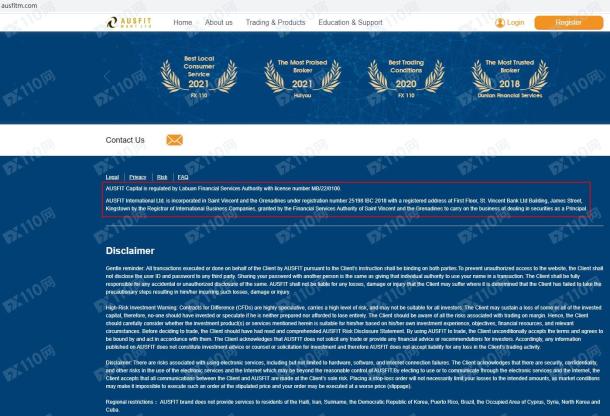Click the ausfitm.com URL text
The height and width of the screenshot is (416, 610).
[x=19, y=5]
